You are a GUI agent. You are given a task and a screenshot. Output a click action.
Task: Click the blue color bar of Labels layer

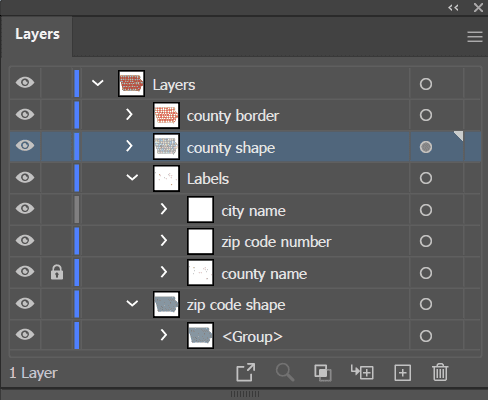pyautogui.click(x=77, y=178)
